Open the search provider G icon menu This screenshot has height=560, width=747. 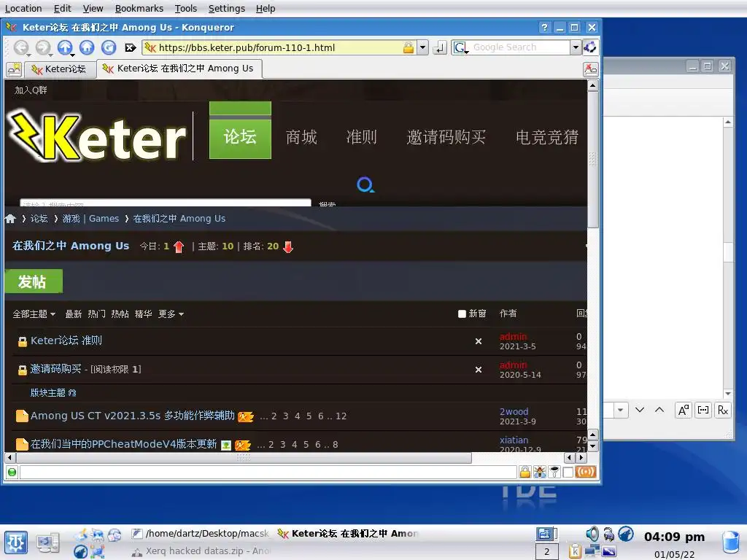pyautogui.click(x=461, y=47)
